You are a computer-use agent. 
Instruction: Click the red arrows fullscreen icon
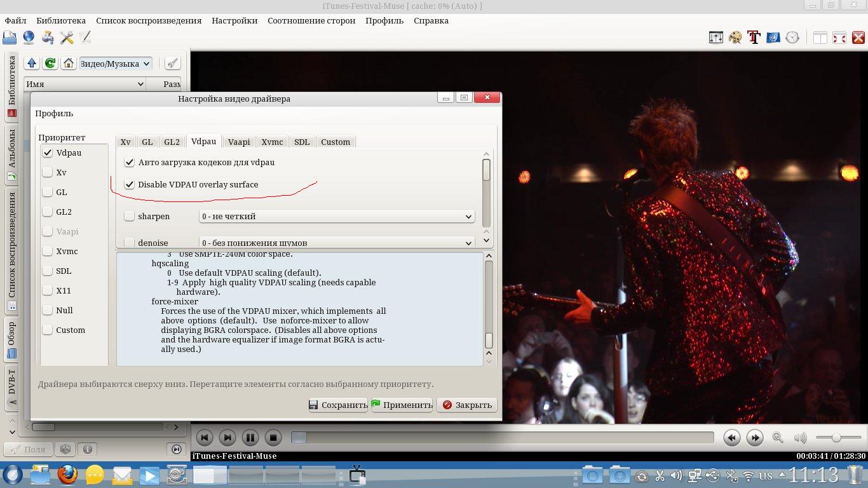[x=839, y=37]
